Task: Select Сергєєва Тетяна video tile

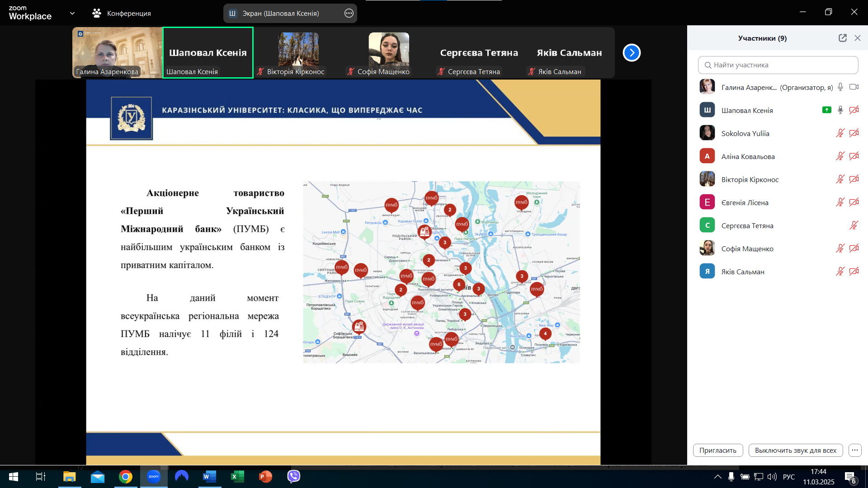Action: [479, 52]
